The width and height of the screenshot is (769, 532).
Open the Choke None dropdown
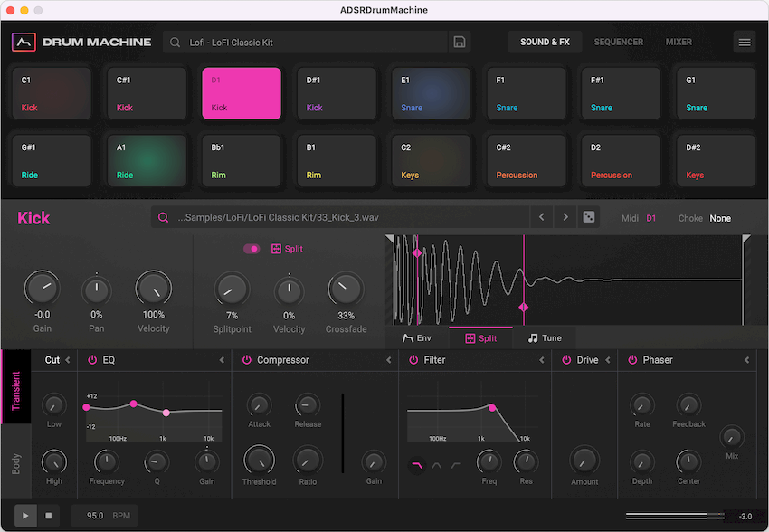click(x=720, y=218)
